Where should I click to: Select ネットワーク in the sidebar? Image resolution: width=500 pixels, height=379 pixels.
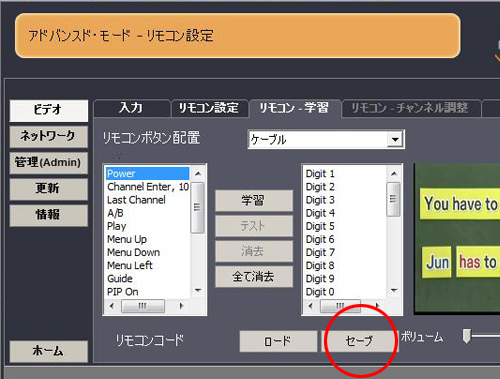click(49, 136)
